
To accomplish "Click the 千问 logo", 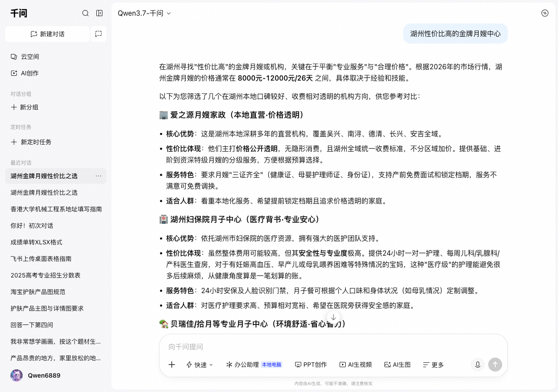I will 19,13.
